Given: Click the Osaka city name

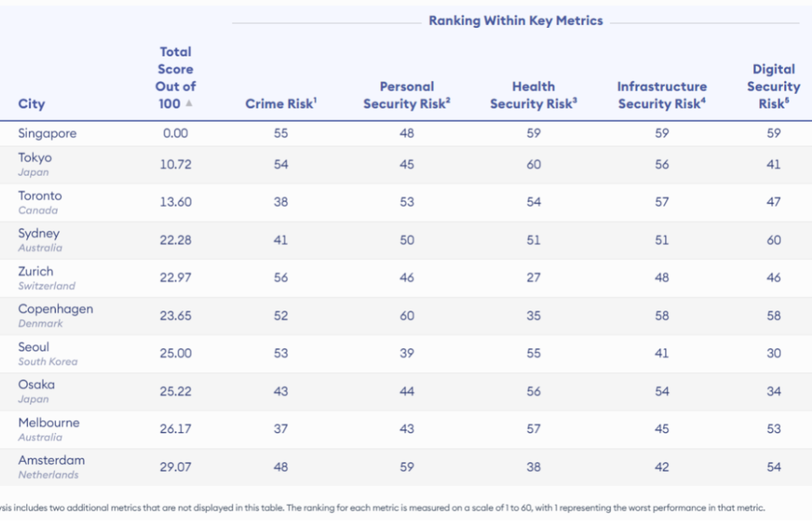Looking at the screenshot, I should tap(36, 384).
